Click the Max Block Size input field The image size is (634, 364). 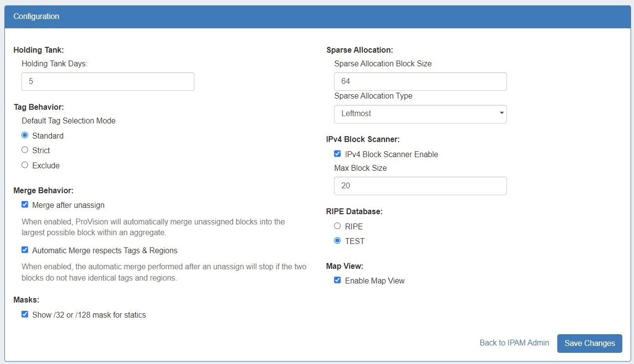point(420,186)
